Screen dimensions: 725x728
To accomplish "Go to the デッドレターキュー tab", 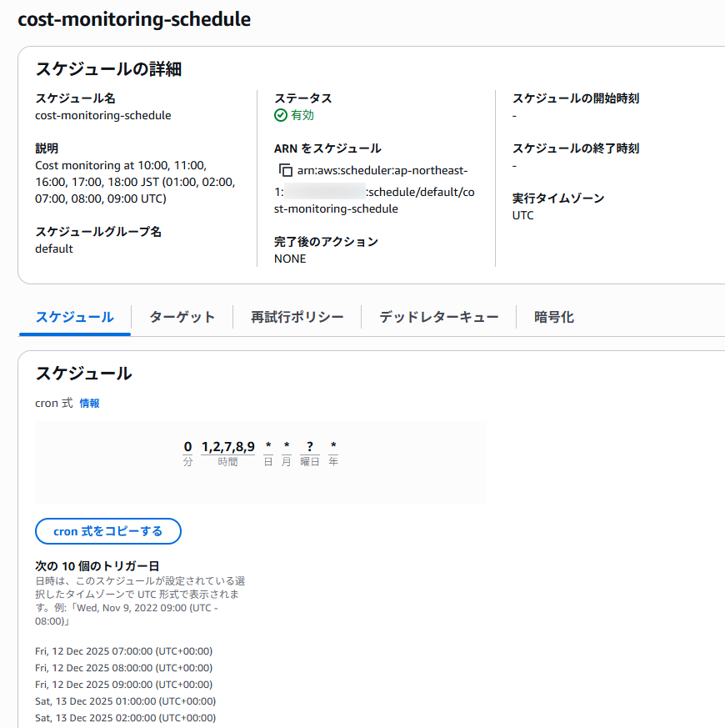I will point(438,317).
